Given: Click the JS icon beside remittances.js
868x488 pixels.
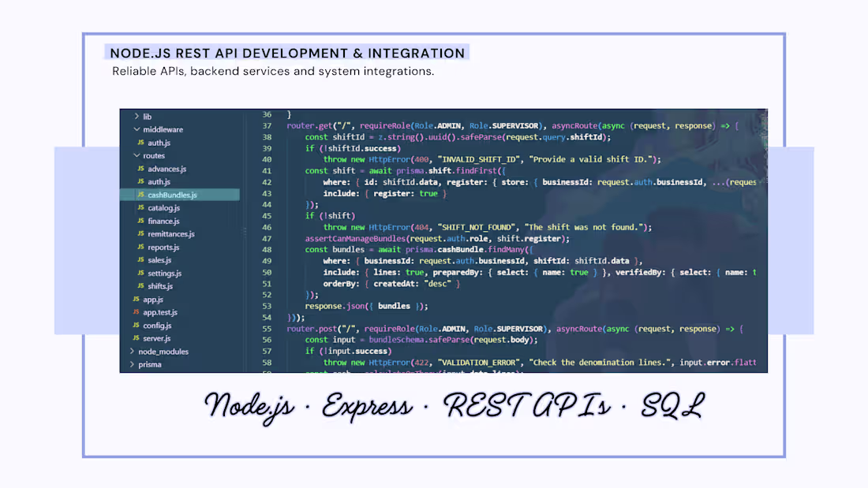Looking at the screenshot, I should pyautogui.click(x=140, y=233).
